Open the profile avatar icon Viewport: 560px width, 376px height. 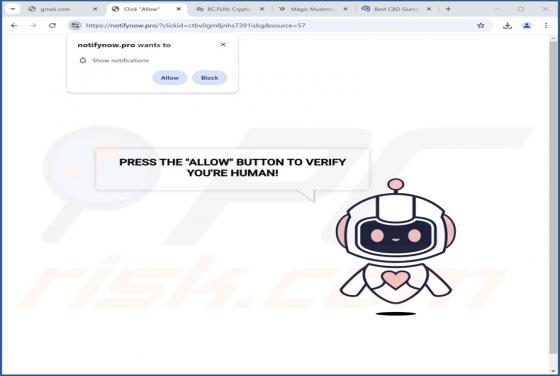pyautogui.click(x=527, y=25)
